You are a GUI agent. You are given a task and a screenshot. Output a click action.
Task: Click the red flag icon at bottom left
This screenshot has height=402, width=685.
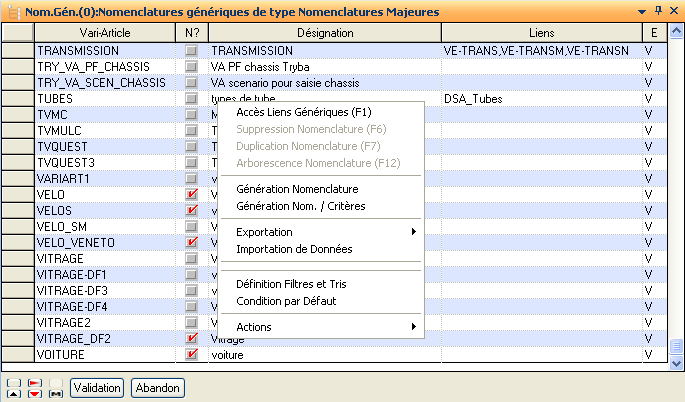point(34,382)
